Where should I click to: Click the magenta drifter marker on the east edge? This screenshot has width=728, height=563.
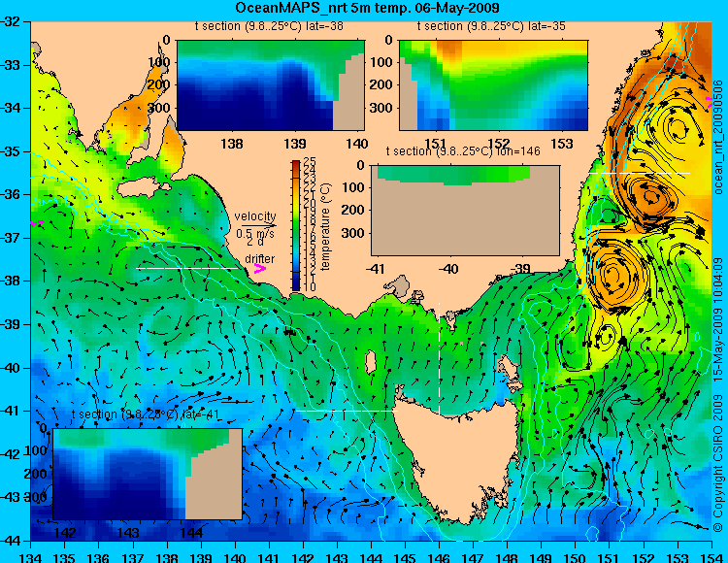pyautogui.click(x=709, y=102)
